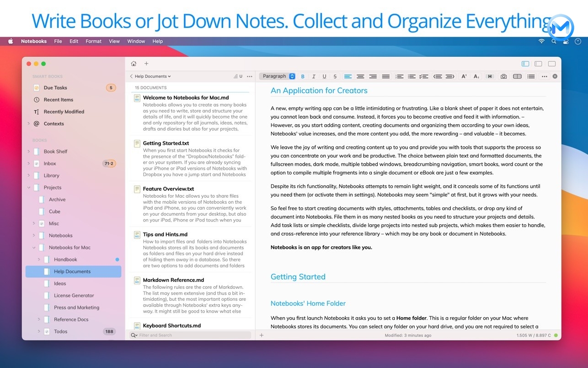Collapse the Projects book tree

click(28, 187)
